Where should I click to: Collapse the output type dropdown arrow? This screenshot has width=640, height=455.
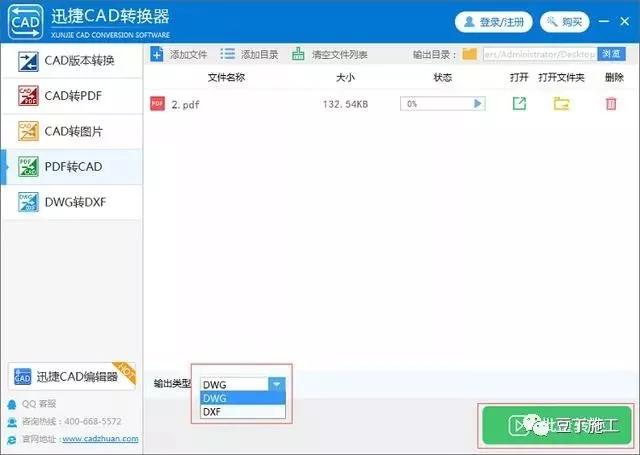click(x=276, y=384)
